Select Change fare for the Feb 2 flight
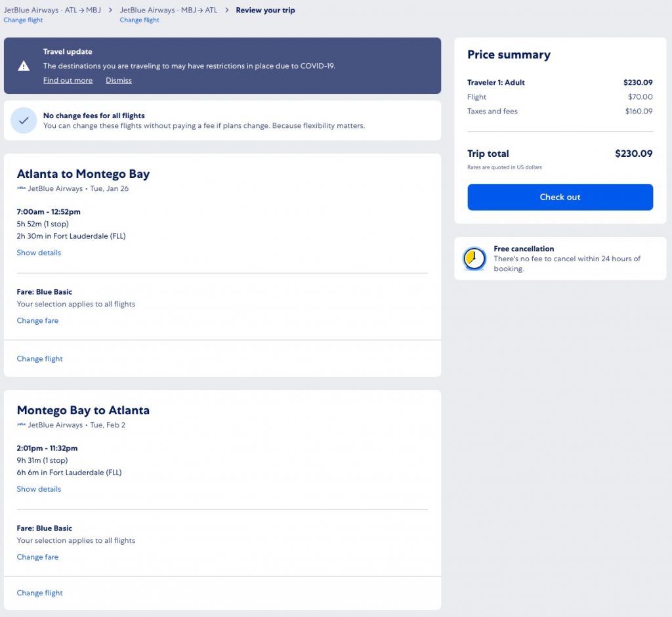 pyautogui.click(x=37, y=557)
